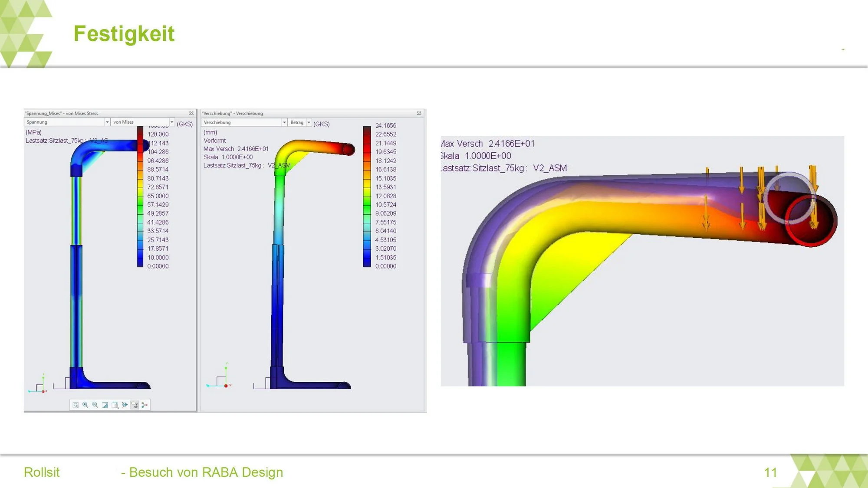This screenshot has width=868, height=488.
Task: Open the saved views icon in toolbar
Action: click(x=115, y=405)
